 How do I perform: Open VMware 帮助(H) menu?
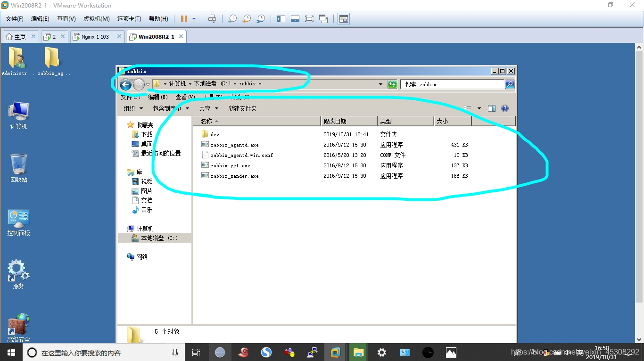pos(158,19)
